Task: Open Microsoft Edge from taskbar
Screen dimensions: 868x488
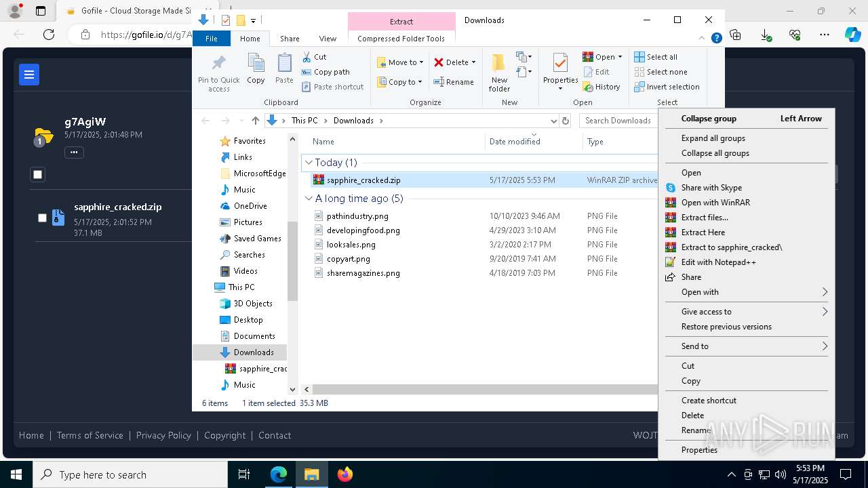Action: pos(279,474)
